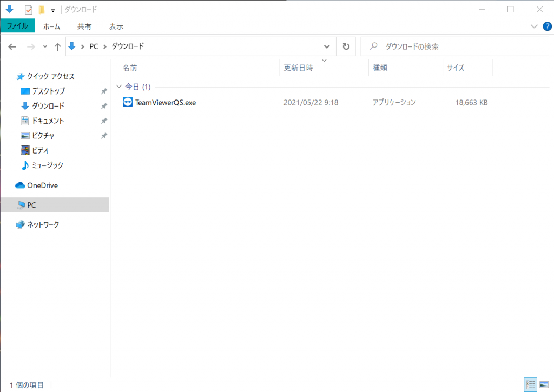Click the refresh button in address bar

[346, 46]
